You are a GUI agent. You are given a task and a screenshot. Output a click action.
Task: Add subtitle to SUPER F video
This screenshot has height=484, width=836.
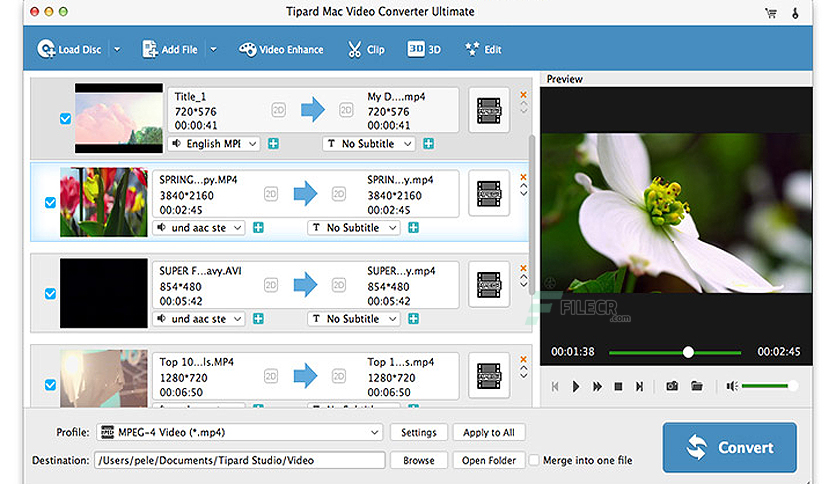pyautogui.click(x=413, y=319)
